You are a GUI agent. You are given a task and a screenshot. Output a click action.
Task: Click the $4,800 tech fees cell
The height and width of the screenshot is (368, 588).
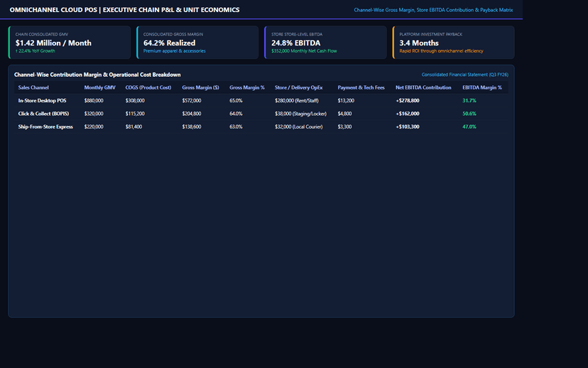(x=344, y=114)
